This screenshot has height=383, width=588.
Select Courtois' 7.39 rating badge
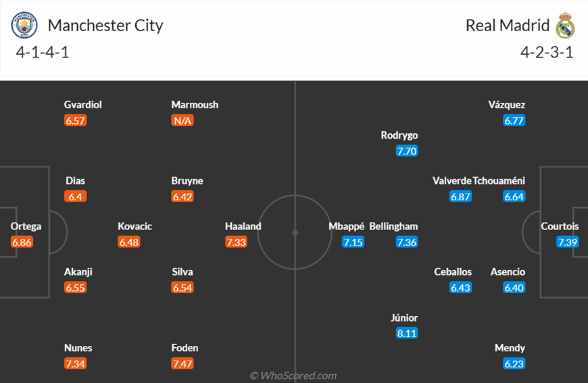tap(568, 242)
